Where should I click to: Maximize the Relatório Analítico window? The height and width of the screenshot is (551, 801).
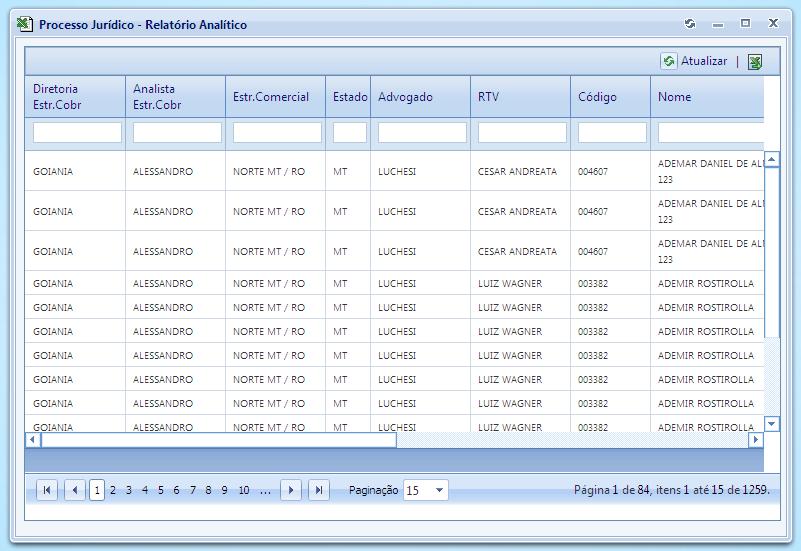tap(745, 24)
